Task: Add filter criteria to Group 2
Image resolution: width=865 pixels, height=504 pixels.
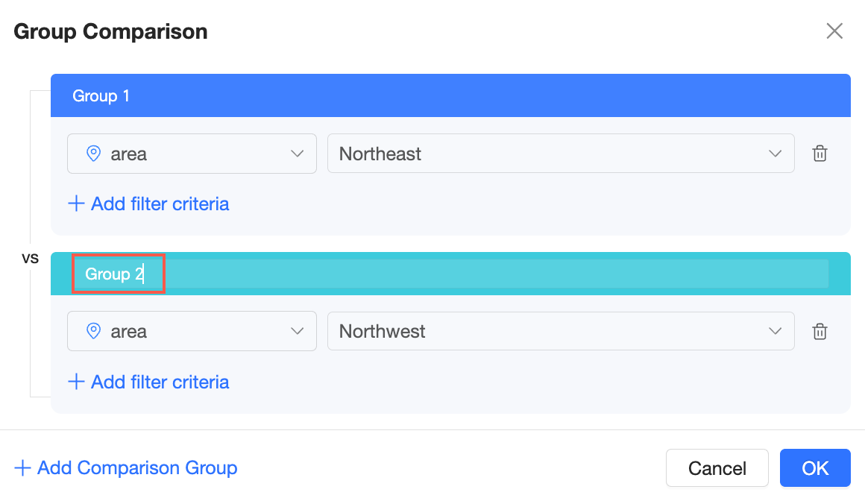Action: pyautogui.click(x=148, y=382)
